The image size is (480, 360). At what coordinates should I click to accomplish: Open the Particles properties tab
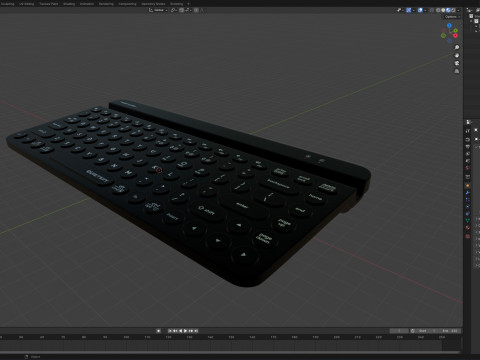pyautogui.click(x=468, y=199)
